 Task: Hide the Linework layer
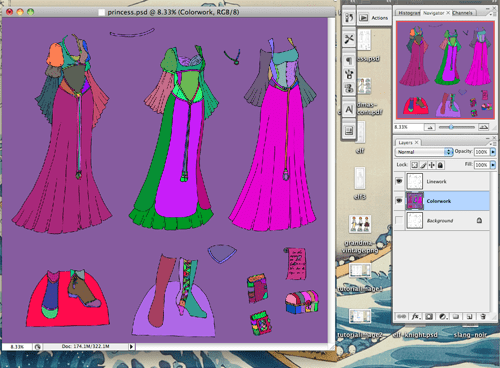pos(399,181)
